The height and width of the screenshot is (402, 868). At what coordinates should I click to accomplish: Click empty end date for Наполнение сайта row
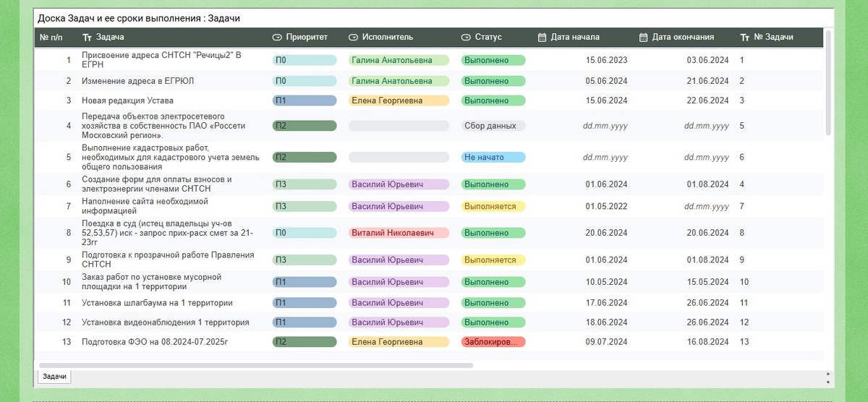707,206
